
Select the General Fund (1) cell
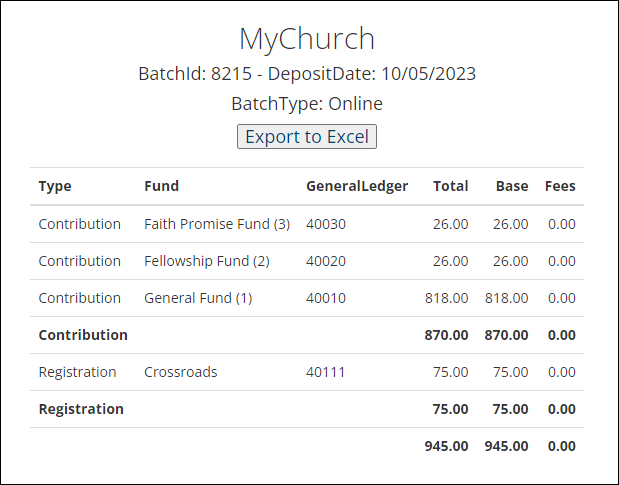198,298
